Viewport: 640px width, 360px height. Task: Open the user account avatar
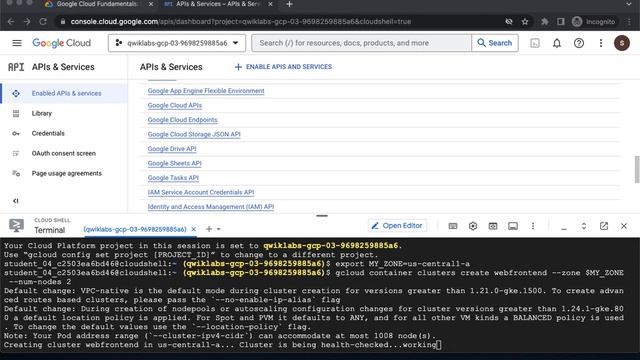click(622, 43)
